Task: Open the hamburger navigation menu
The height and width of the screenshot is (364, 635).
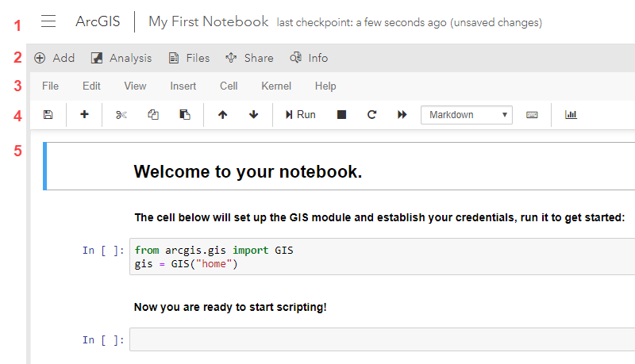Action: point(48,21)
